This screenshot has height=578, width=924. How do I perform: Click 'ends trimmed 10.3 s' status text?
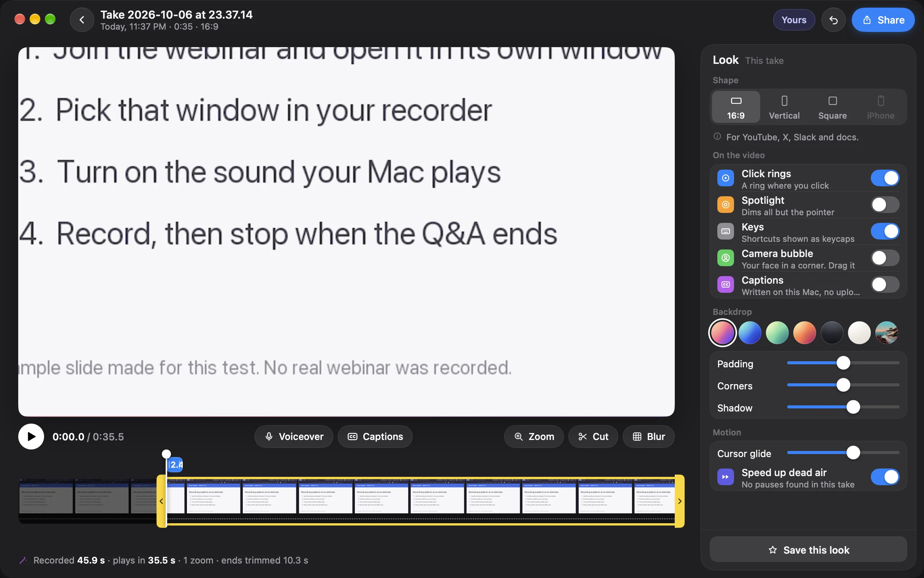coord(264,561)
